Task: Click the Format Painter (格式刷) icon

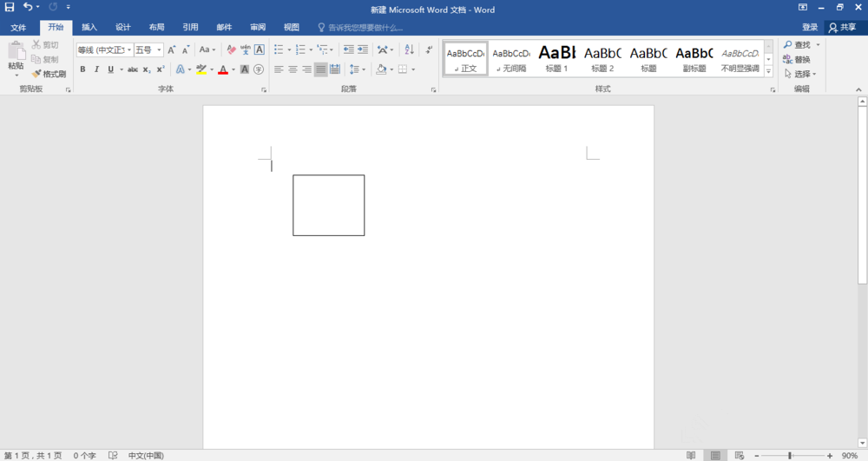Action: [49, 74]
